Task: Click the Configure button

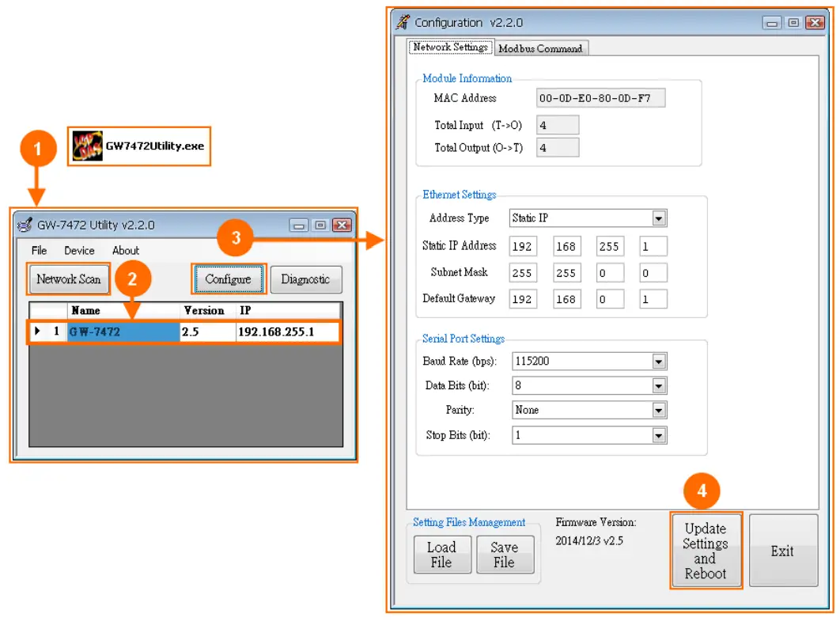Action: (x=229, y=278)
